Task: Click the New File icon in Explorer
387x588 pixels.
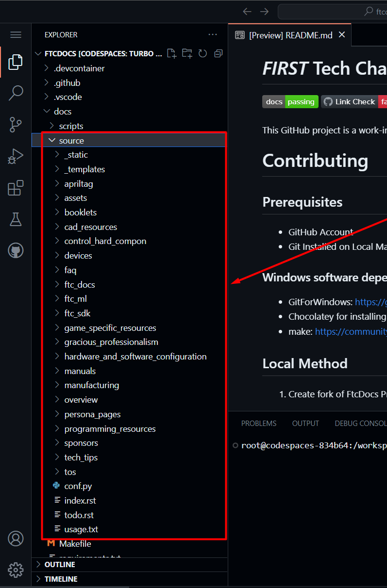Action: [171, 53]
